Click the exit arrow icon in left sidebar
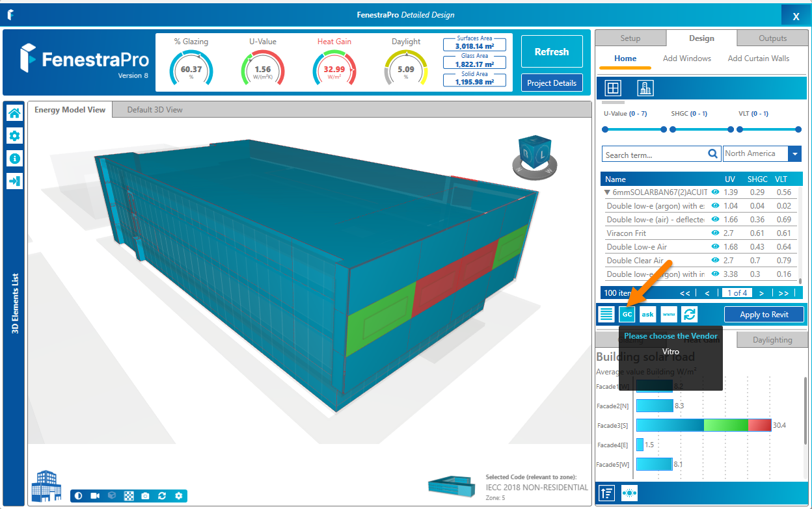 (14, 181)
